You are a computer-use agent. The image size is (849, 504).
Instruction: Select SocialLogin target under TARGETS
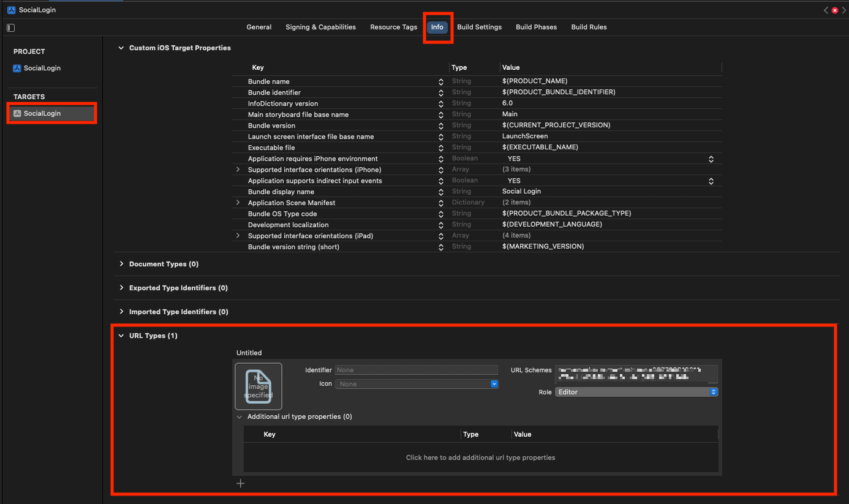tap(51, 113)
